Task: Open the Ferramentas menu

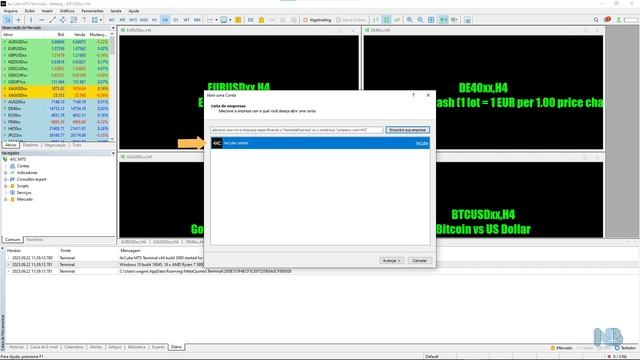Action: (92, 11)
